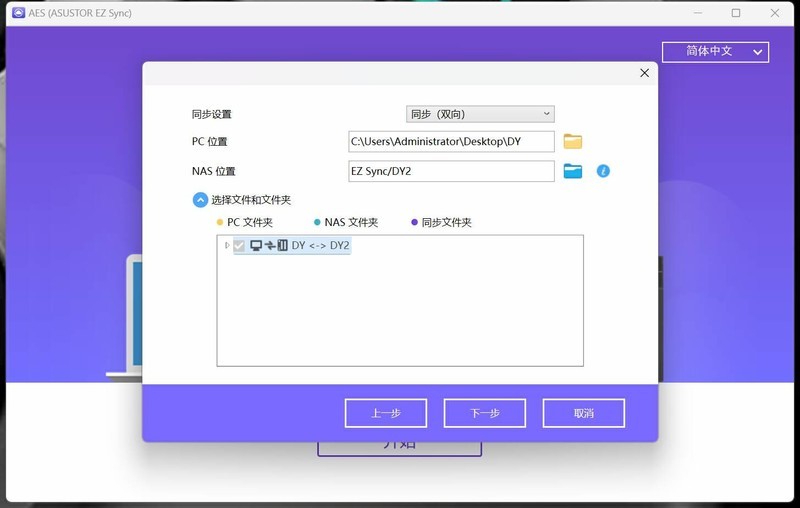This screenshot has height=508, width=800.
Task: Browse for NAS location folder icon
Action: (572, 171)
